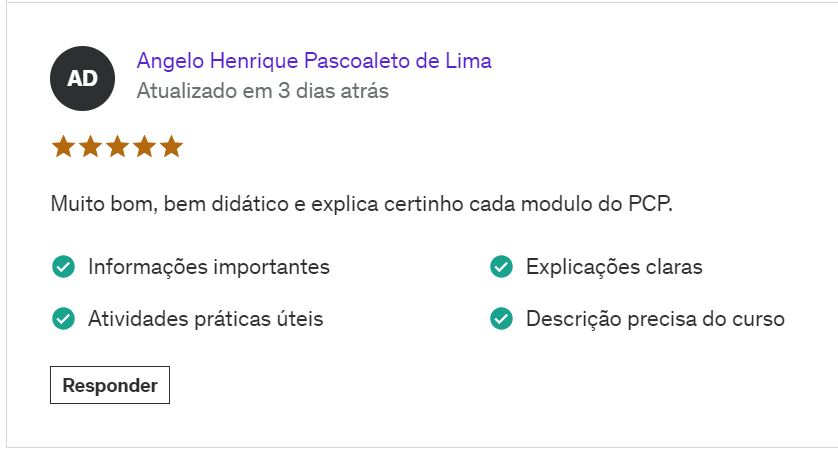
Task: Select the third rating star
Action: point(118,146)
